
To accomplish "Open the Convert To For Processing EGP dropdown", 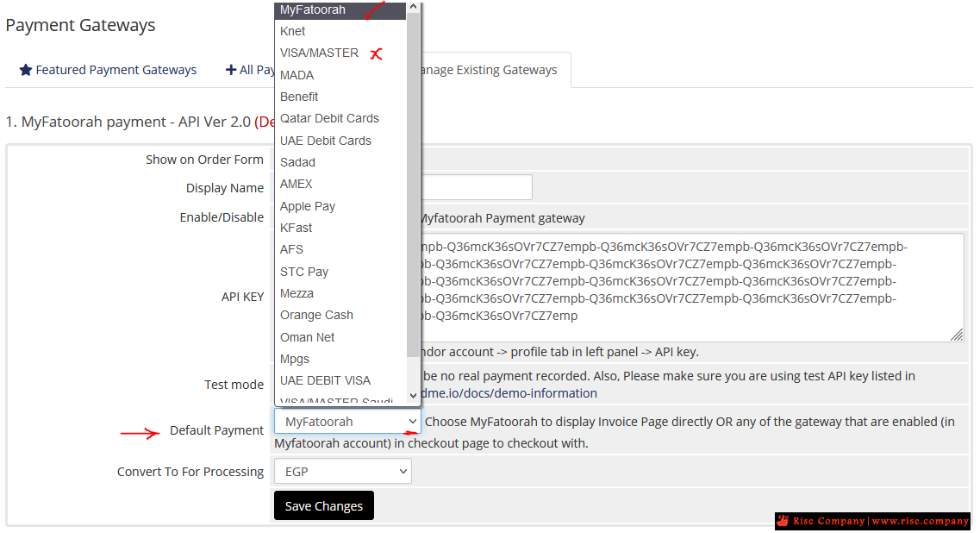I will pyautogui.click(x=342, y=472).
